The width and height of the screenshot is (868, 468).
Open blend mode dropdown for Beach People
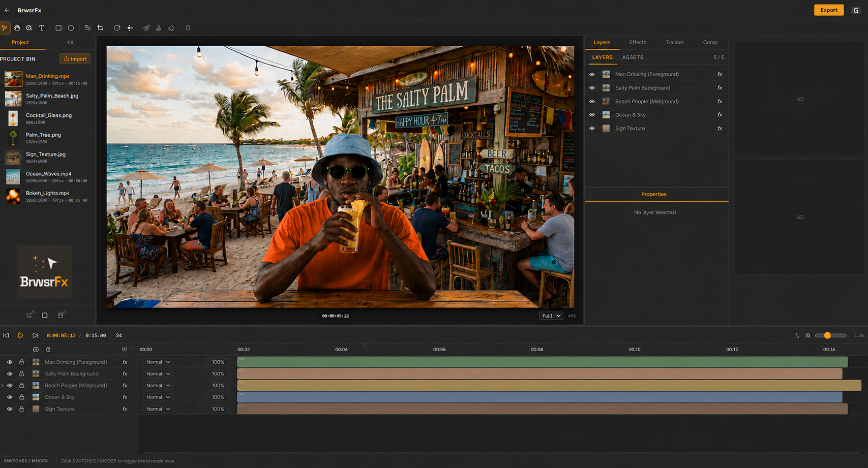point(158,386)
